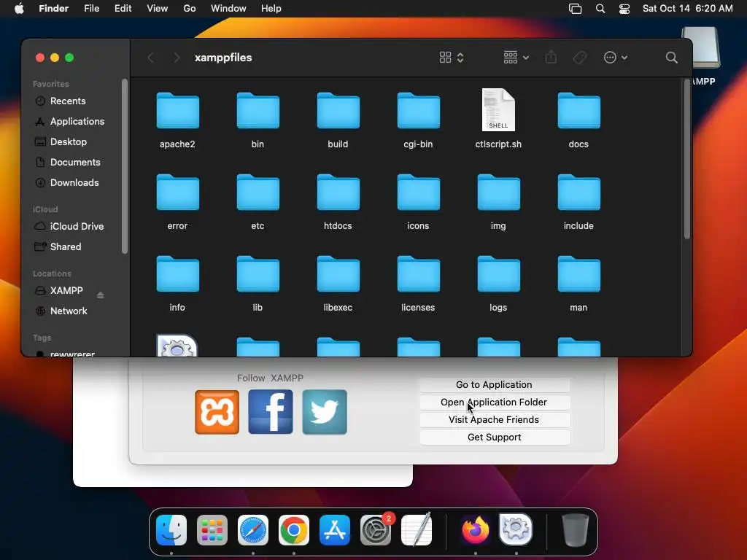Open the docs folder

[578, 111]
